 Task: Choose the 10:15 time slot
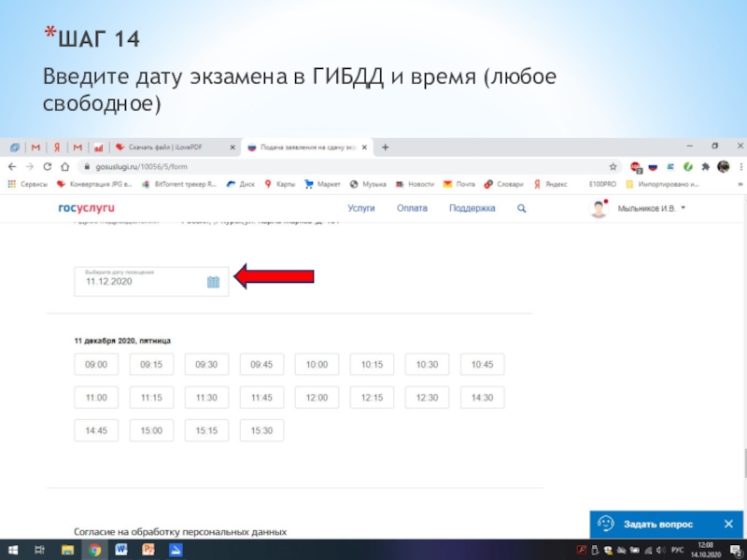tap(372, 365)
